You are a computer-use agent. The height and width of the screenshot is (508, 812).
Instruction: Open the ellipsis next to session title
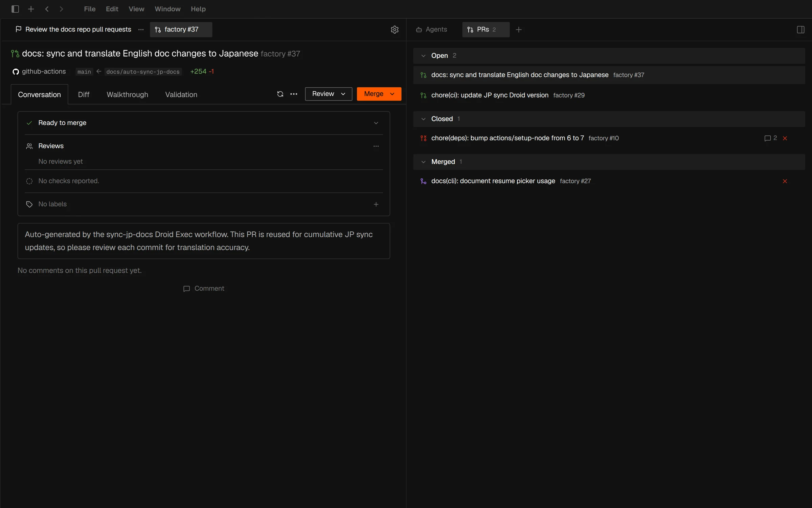click(x=141, y=29)
